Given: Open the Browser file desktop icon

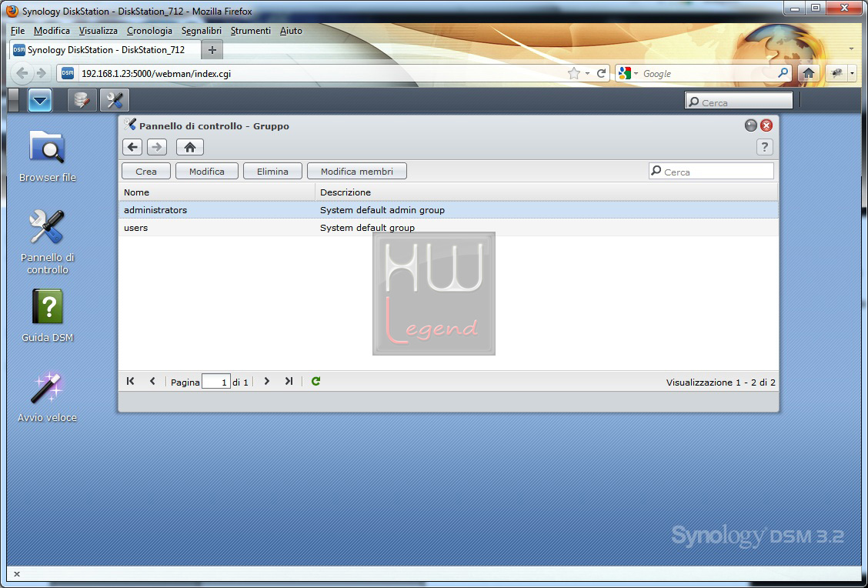Looking at the screenshot, I should tap(47, 156).
